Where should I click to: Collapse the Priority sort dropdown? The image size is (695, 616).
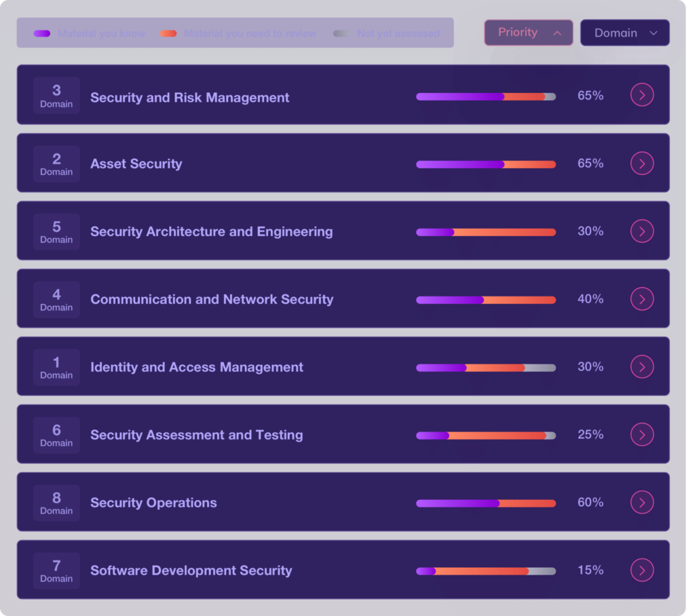(x=528, y=33)
